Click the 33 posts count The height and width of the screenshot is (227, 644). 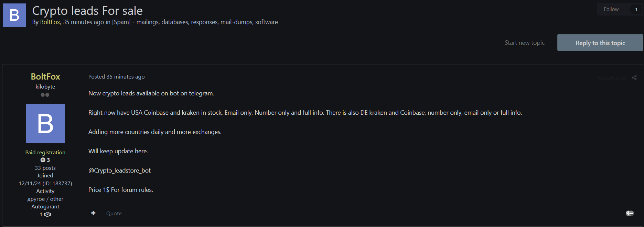point(45,168)
